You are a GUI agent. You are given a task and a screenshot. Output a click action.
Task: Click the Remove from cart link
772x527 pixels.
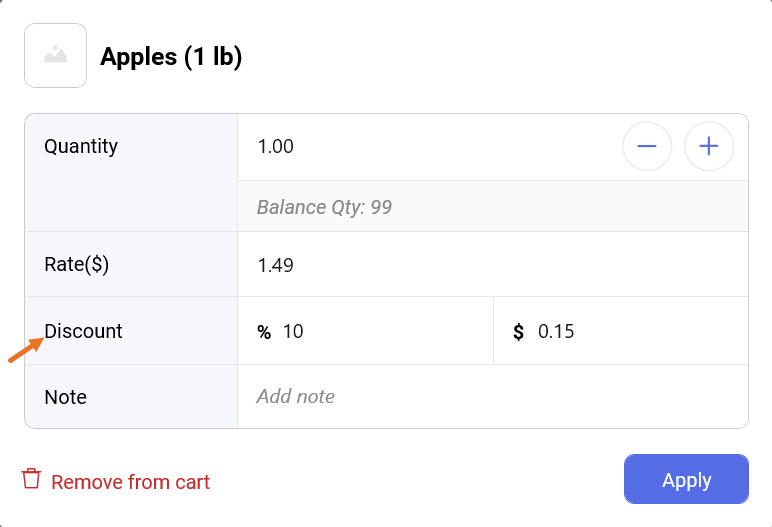point(130,482)
